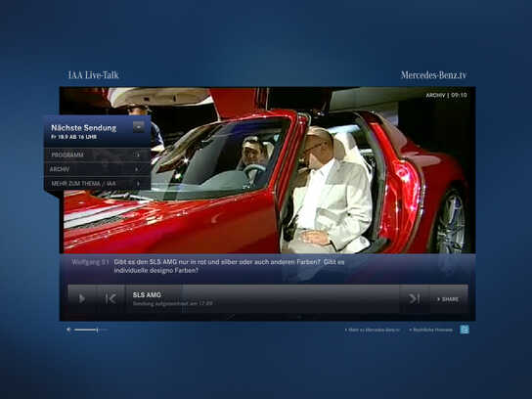Open the PROGRAMM menu entry
The height and width of the screenshot is (399, 532).
click(98, 155)
